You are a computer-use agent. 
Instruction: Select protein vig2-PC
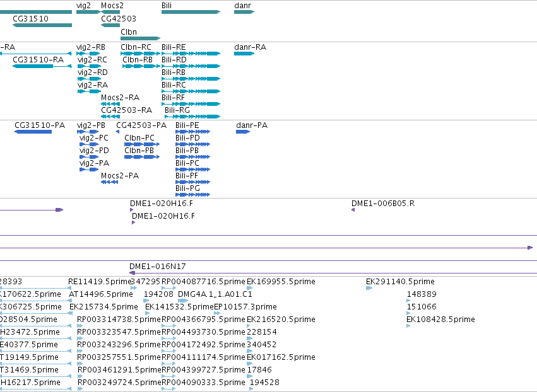click(x=89, y=144)
